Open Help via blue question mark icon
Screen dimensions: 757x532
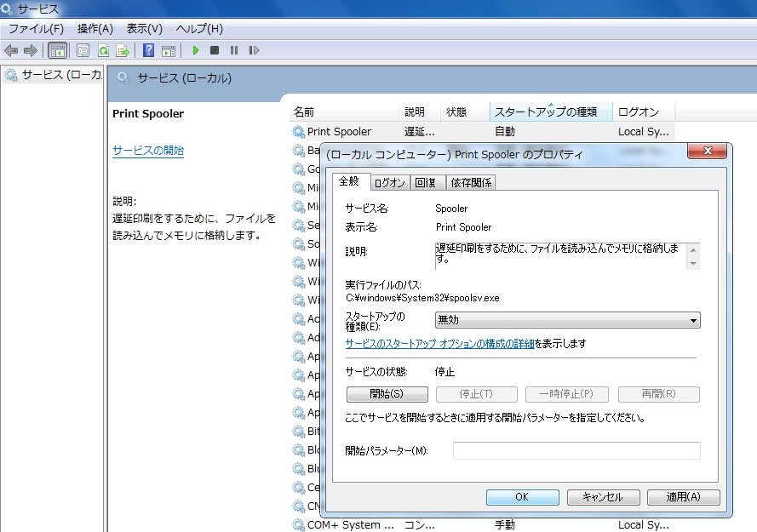click(148, 50)
